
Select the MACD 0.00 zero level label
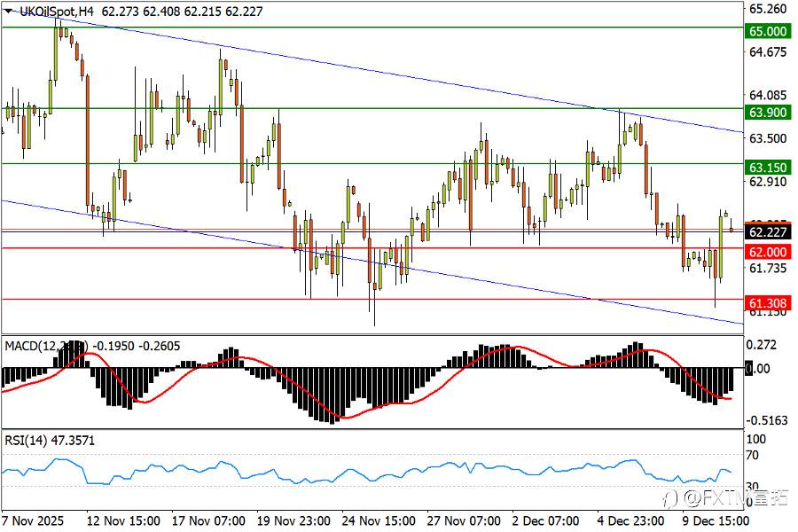[x=758, y=369]
